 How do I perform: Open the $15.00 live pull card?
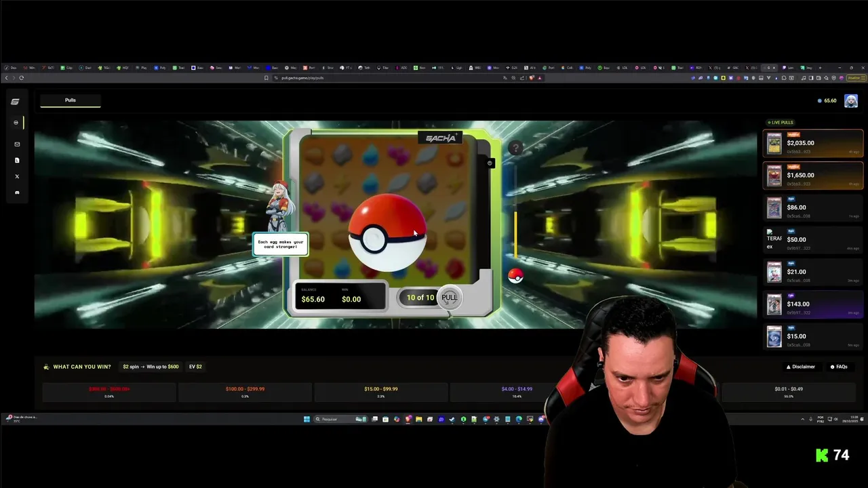tap(813, 336)
